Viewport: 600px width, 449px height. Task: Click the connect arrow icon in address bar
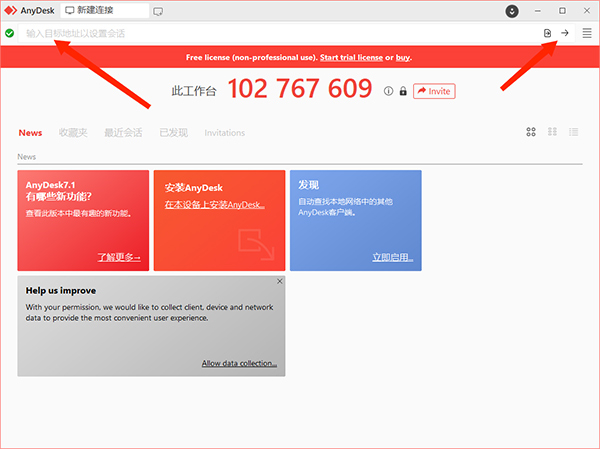[565, 33]
